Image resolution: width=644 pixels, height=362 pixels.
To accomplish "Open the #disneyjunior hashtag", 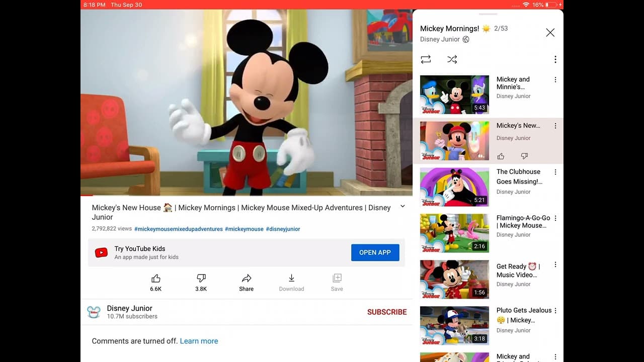I will (283, 229).
